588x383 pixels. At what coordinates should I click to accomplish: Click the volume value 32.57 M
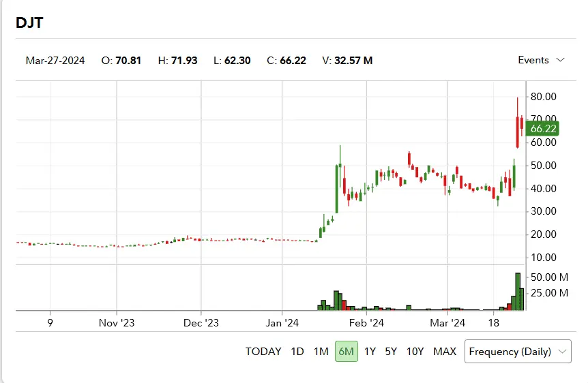pos(353,61)
